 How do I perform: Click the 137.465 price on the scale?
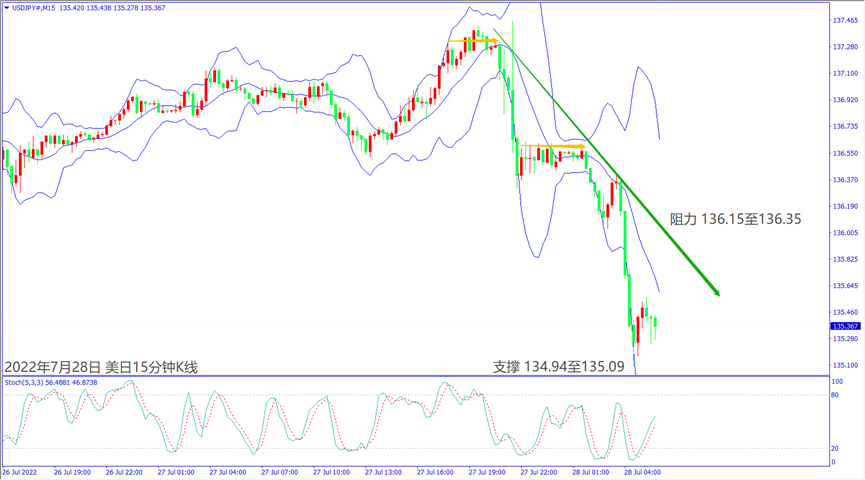click(x=846, y=20)
